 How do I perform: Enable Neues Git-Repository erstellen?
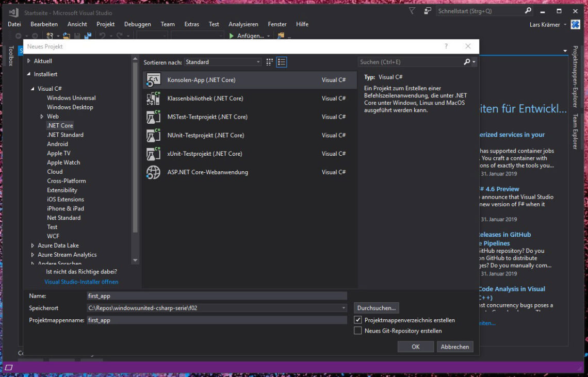click(x=358, y=330)
